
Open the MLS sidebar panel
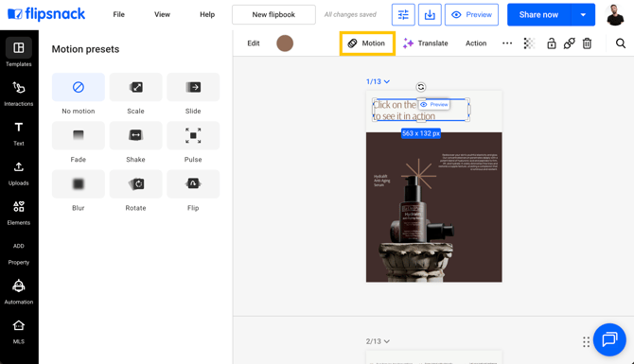click(19, 332)
